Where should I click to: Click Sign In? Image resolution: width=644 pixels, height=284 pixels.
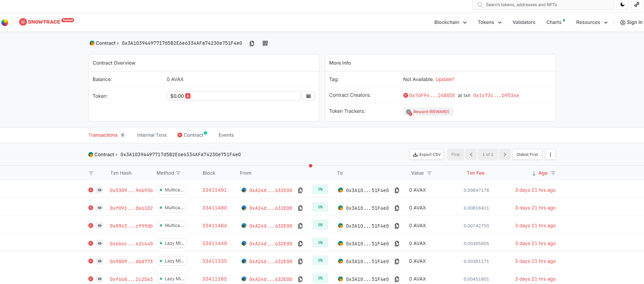point(631,22)
